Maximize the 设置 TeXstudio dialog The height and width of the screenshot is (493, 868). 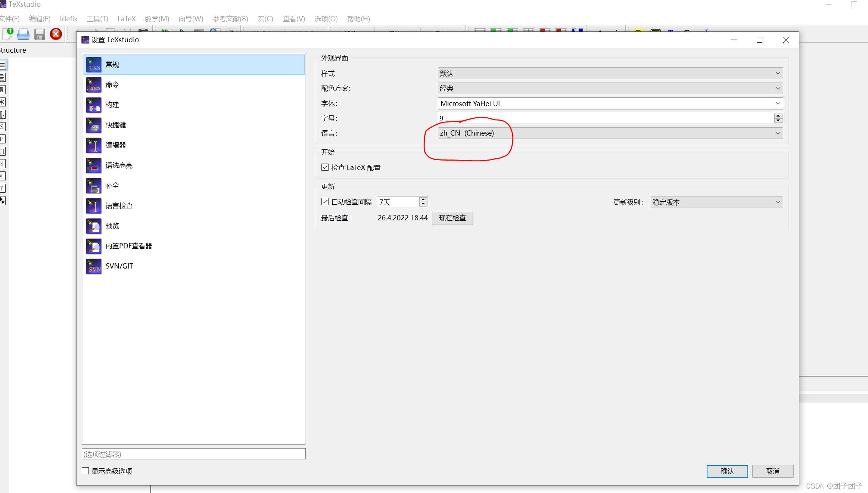point(759,40)
